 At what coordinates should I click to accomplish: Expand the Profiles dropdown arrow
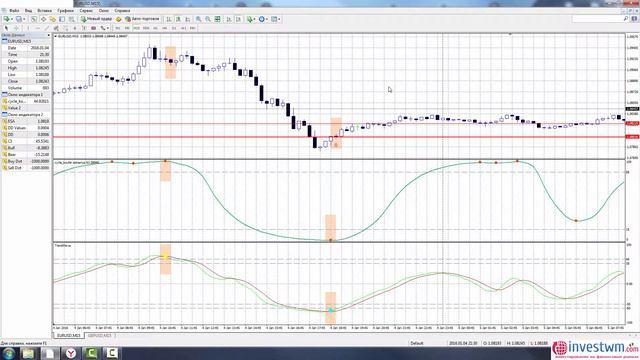(x=24, y=19)
